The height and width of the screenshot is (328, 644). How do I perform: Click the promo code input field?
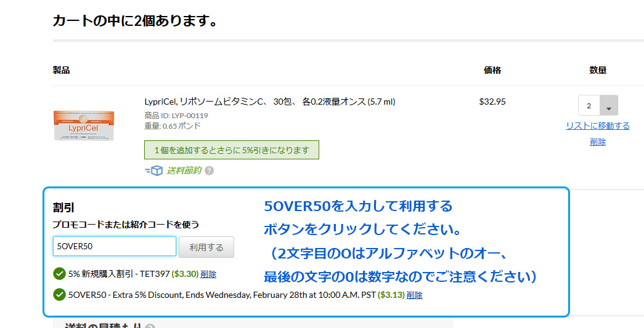tap(115, 246)
